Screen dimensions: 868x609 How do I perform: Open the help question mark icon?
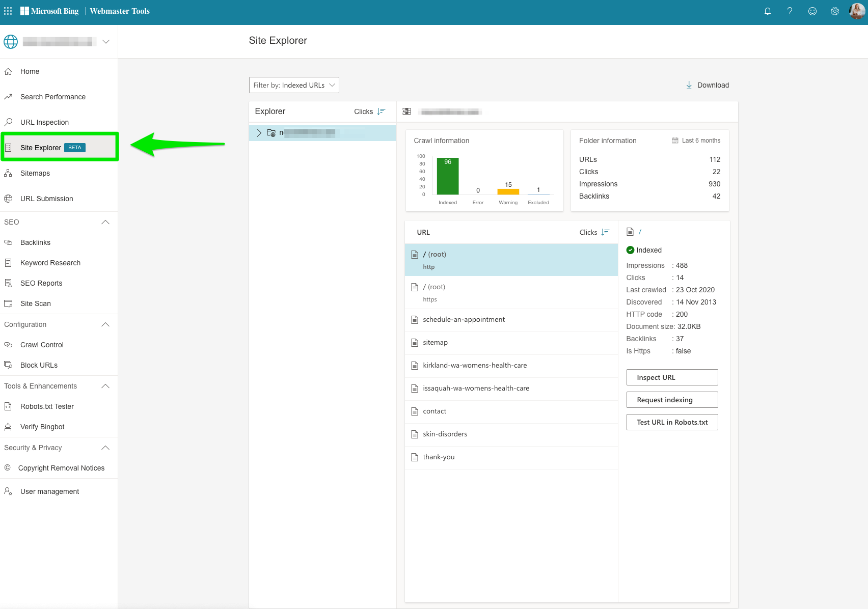(790, 11)
